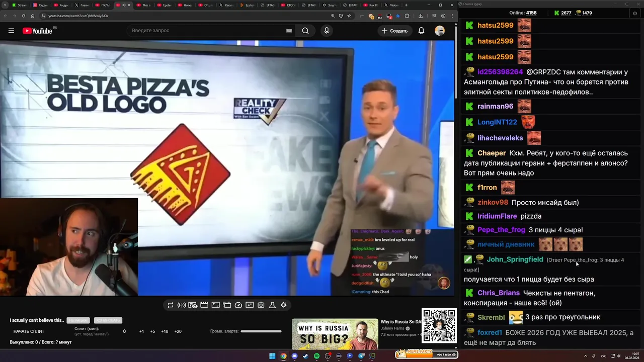Click the broadcast signal icon in overlay toolbar
Image resolution: width=644 pixels, height=362 pixels.
[182, 305]
